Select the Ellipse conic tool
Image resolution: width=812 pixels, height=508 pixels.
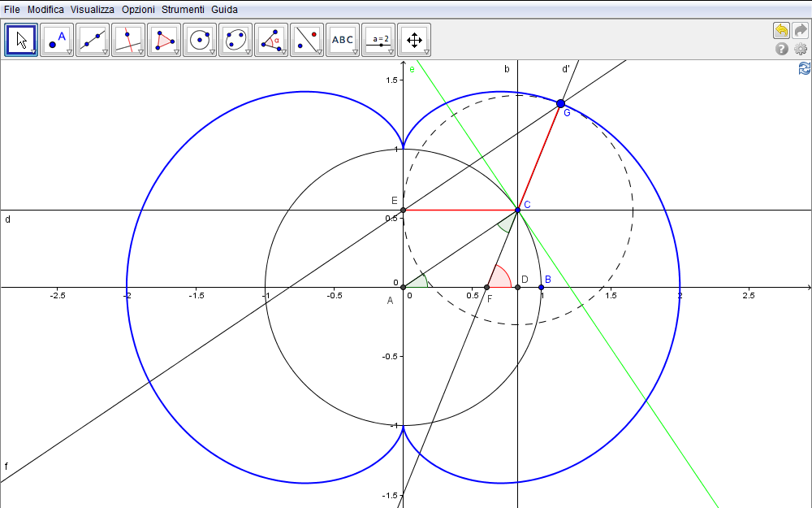[235, 39]
